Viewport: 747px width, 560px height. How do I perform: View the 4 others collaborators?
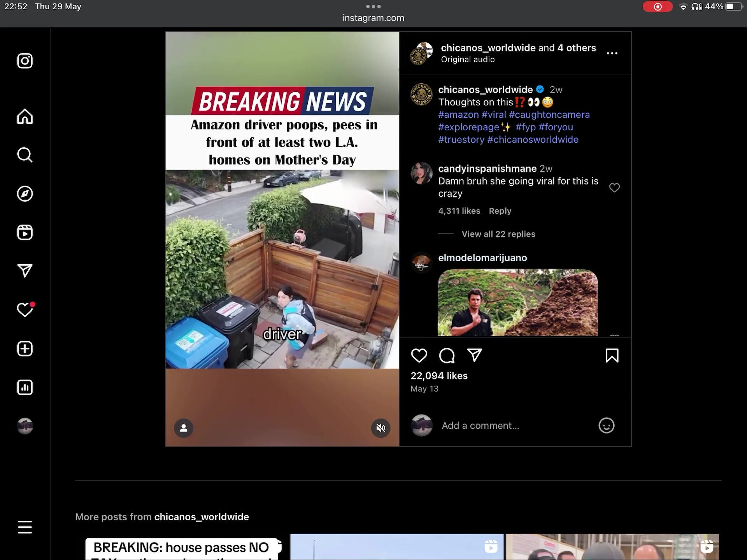(x=577, y=48)
